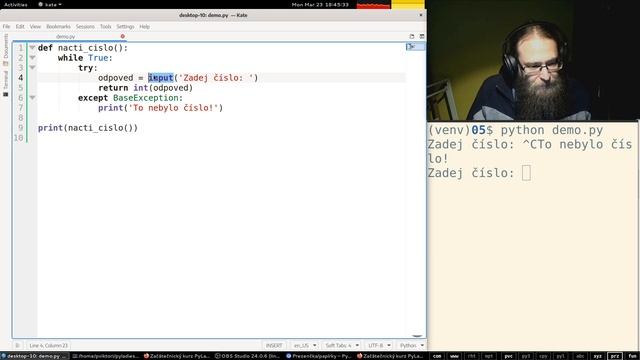Viewport: 640px width, 360px height.
Task: Collapse the except block fold on line 6
Action: (32, 98)
